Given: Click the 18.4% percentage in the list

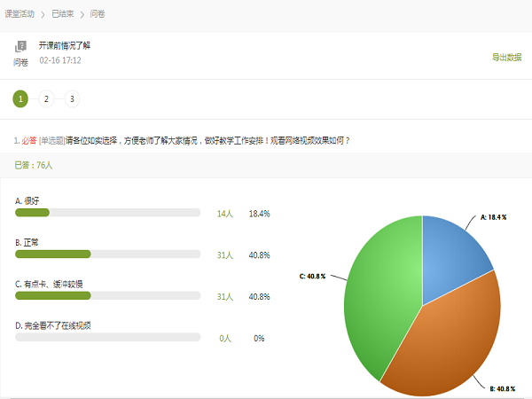Looking at the screenshot, I should coord(259,214).
